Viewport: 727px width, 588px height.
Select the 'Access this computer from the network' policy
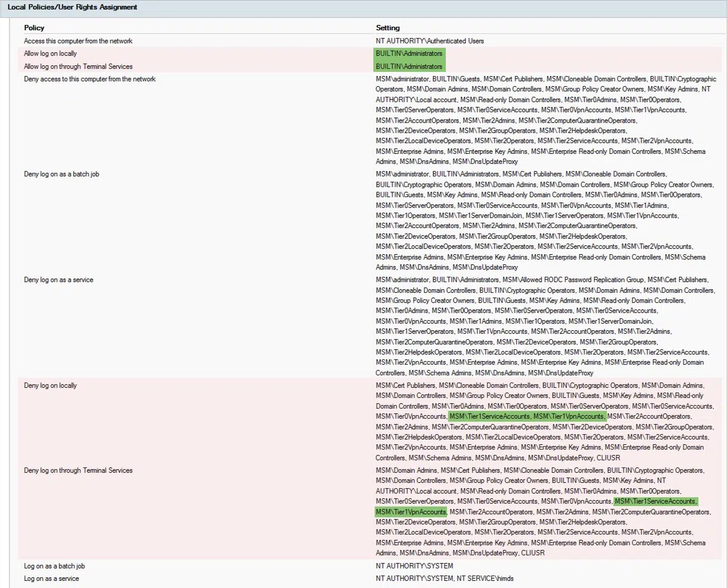pos(78,41)
